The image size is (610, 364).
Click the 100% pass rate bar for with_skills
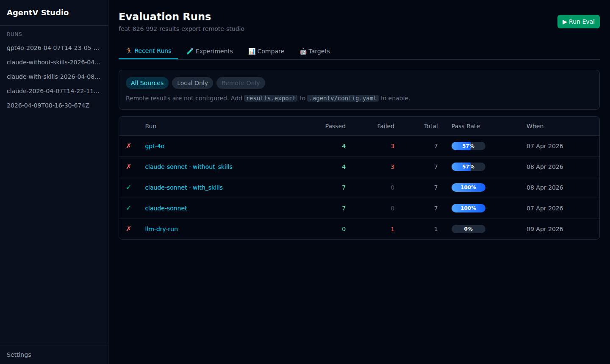coord(468,188)
